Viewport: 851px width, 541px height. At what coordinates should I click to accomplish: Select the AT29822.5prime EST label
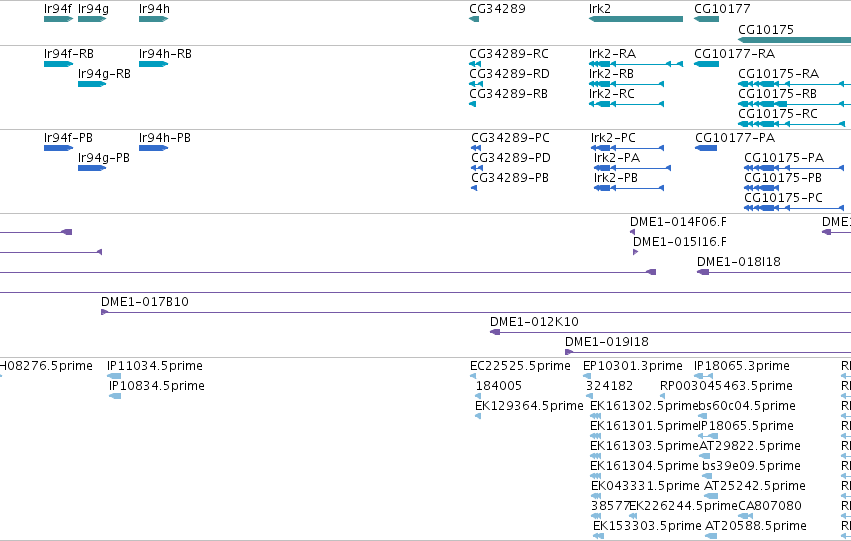tap(750, 447)
